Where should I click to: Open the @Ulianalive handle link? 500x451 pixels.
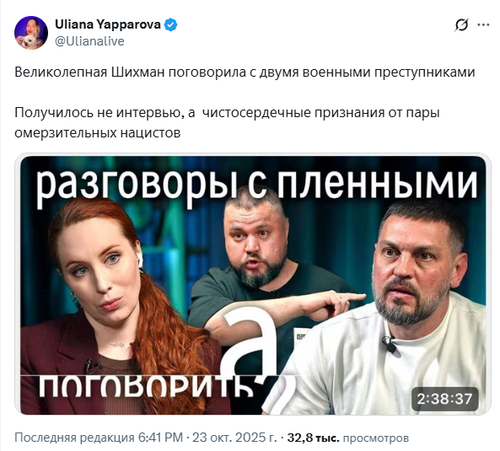pyautogui.click(x=89, y=41)
